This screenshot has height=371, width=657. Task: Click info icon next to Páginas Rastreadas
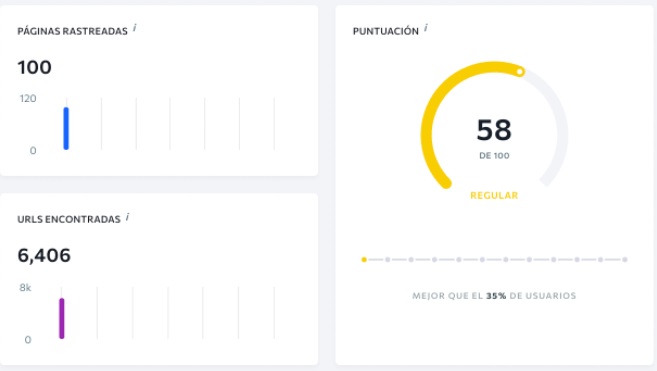pos(135,28)
